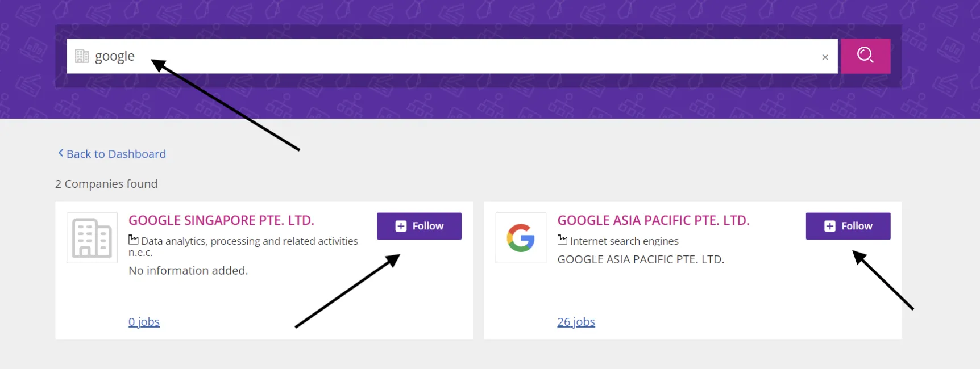Click the "No information added." description
980x369 pixels.
pos(188,271)
